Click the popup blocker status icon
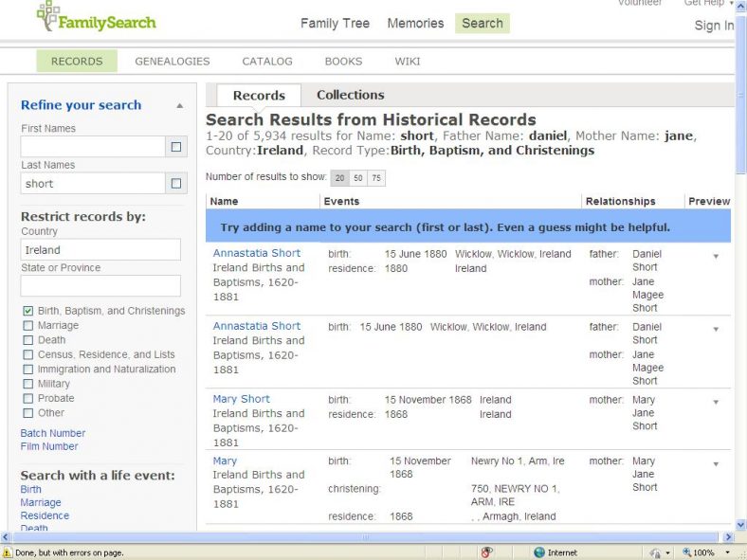Viewport: 747px width, 560px height. click(486, 552)
